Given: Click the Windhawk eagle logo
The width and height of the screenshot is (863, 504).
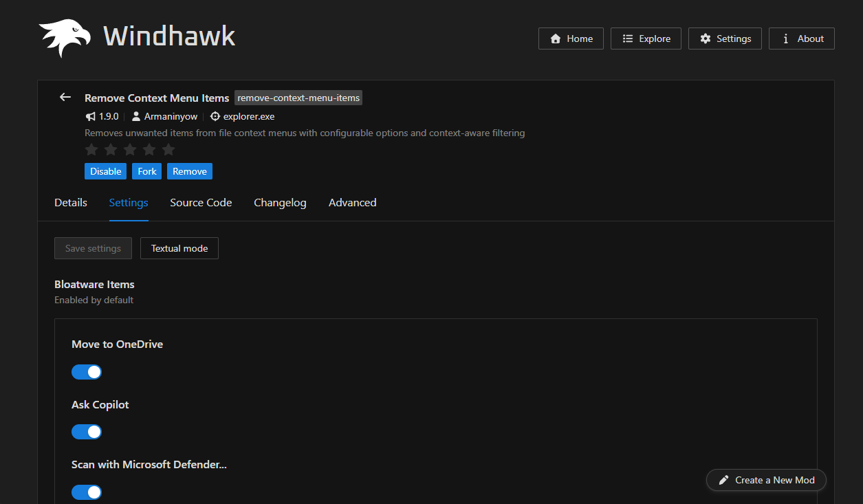Looking at the screenshot, I should (x=65, y=38).
